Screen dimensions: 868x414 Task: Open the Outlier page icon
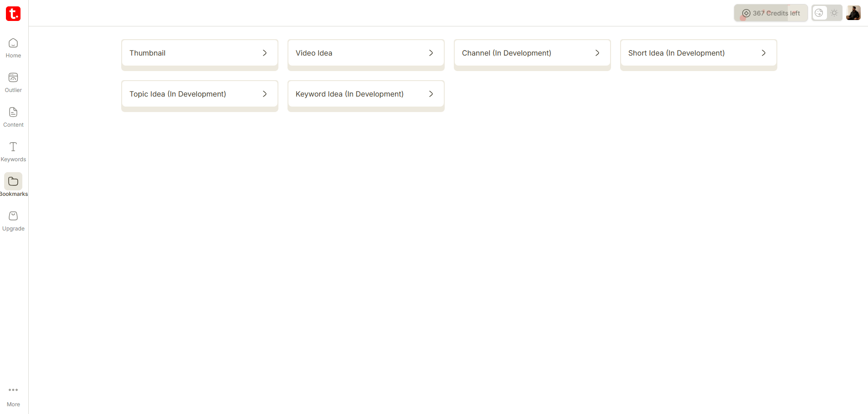(x=13, y=78)
